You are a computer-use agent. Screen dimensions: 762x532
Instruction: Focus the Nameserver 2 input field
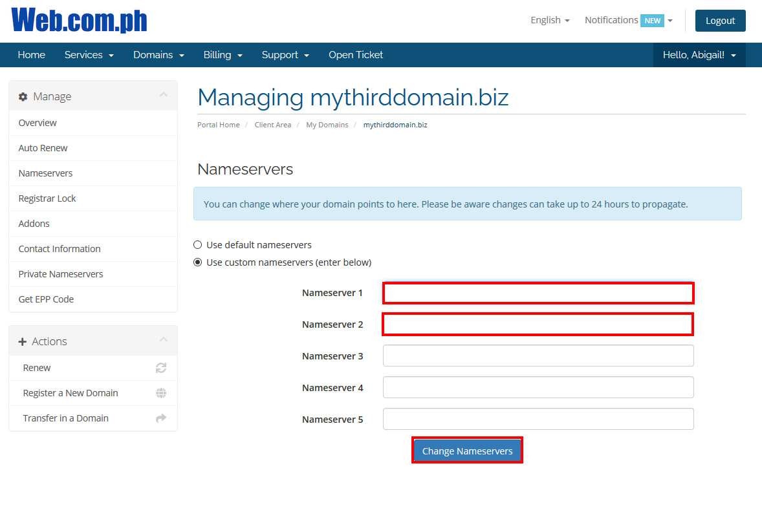[538, 325]
